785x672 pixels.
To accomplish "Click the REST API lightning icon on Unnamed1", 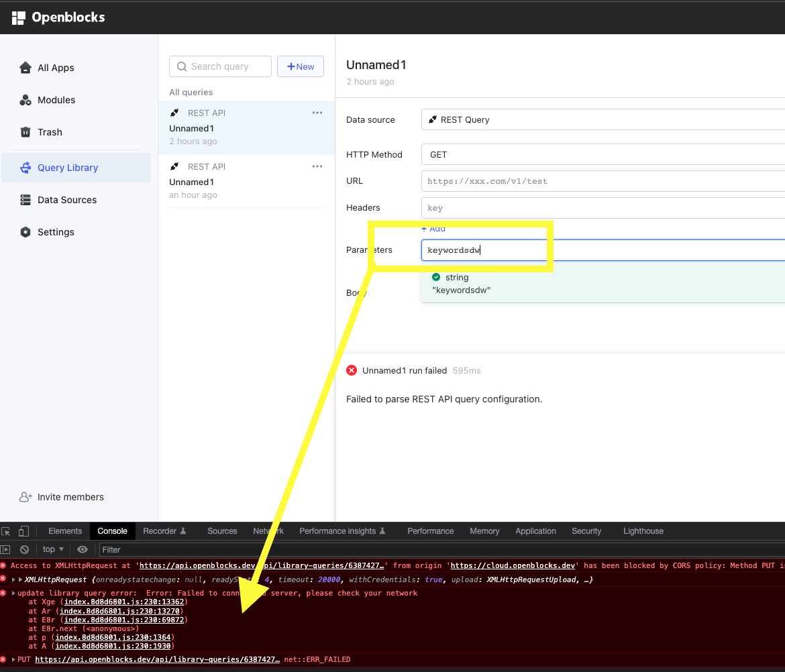I will tap(174, 113).
